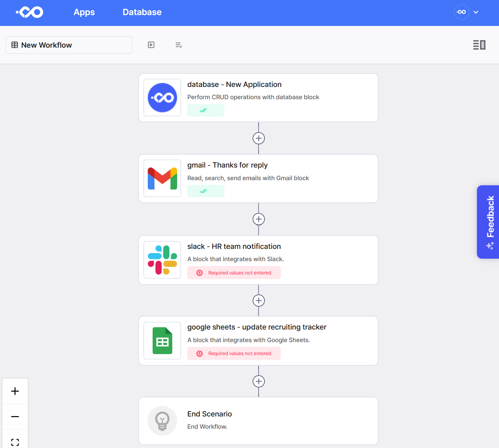Add a step after the slack block
Screen dimensions: 499x448
259,300
